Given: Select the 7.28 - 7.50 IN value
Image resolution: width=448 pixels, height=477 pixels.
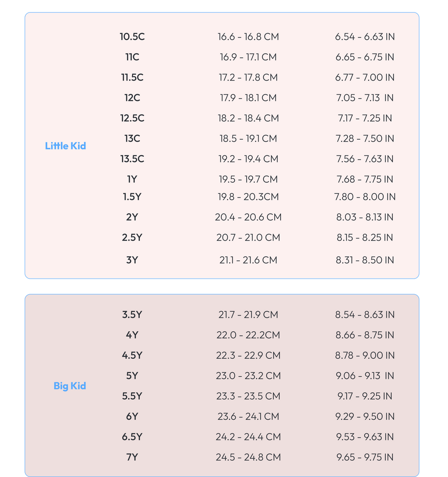Looking at the screenshot, I should (x=365, y=138).
